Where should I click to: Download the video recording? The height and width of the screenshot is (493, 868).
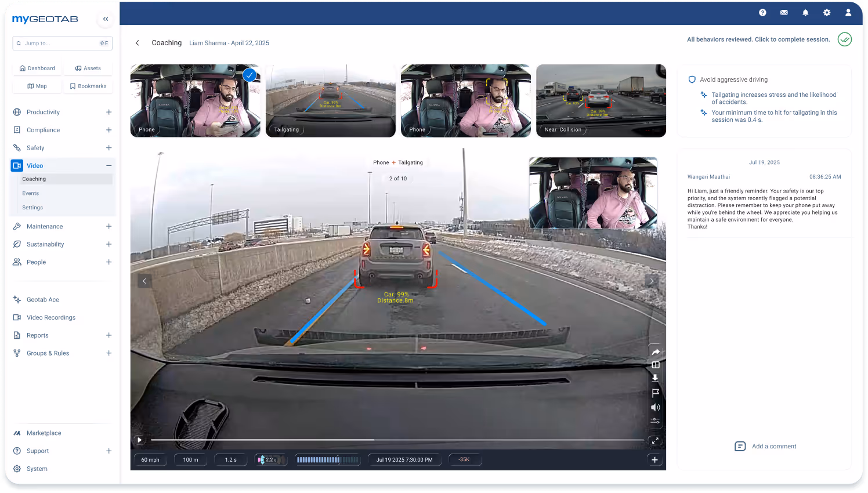[655, 378]
